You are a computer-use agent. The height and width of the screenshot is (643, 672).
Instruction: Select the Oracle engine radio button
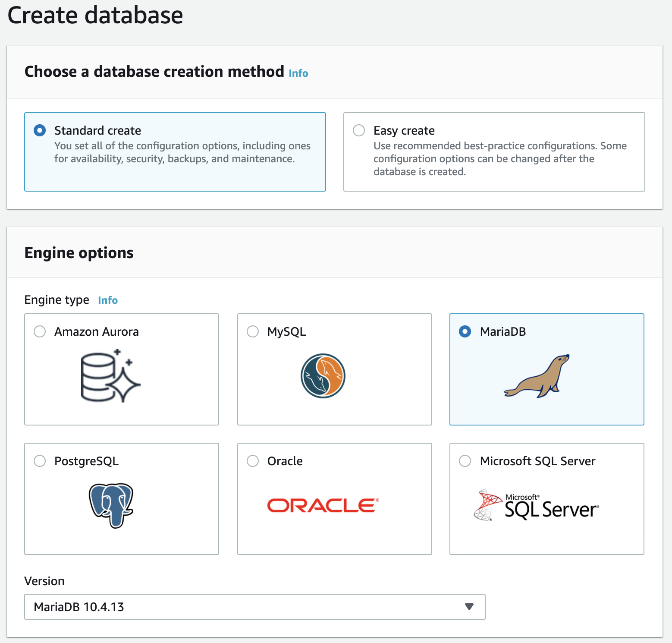(x=252, y=461)
